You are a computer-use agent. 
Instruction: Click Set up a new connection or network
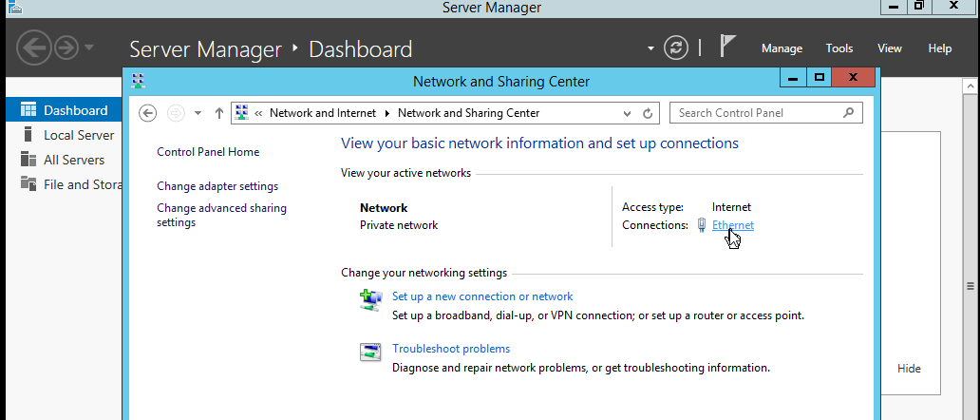point(481,296)
